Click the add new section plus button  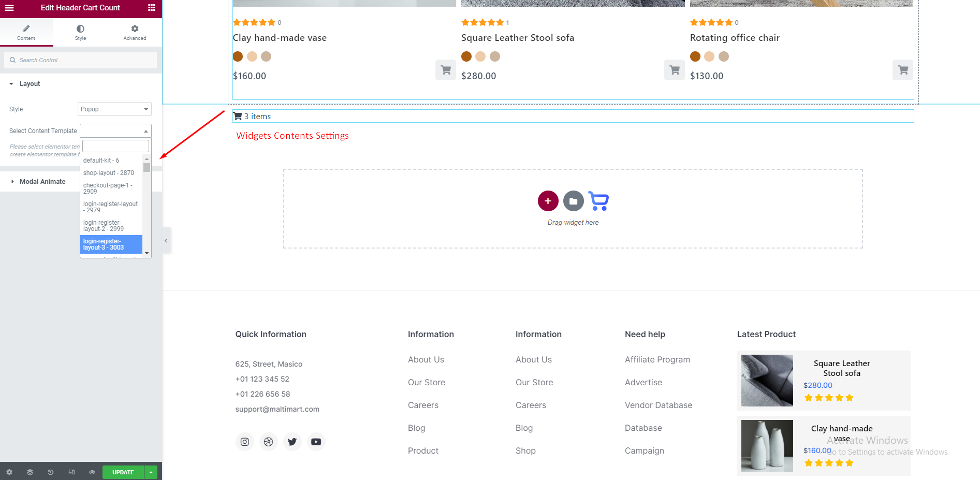pyautogui.click(x=548, y=201)
